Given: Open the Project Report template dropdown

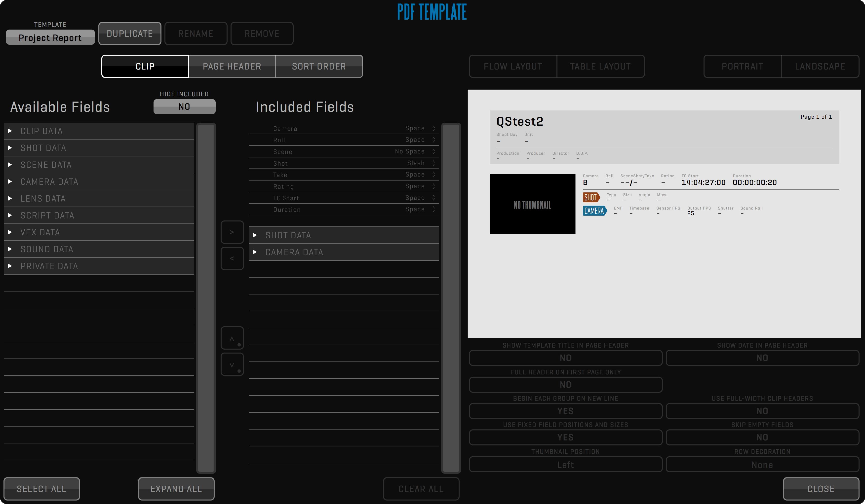Looking at the screenshot, I should coord(50,37).
